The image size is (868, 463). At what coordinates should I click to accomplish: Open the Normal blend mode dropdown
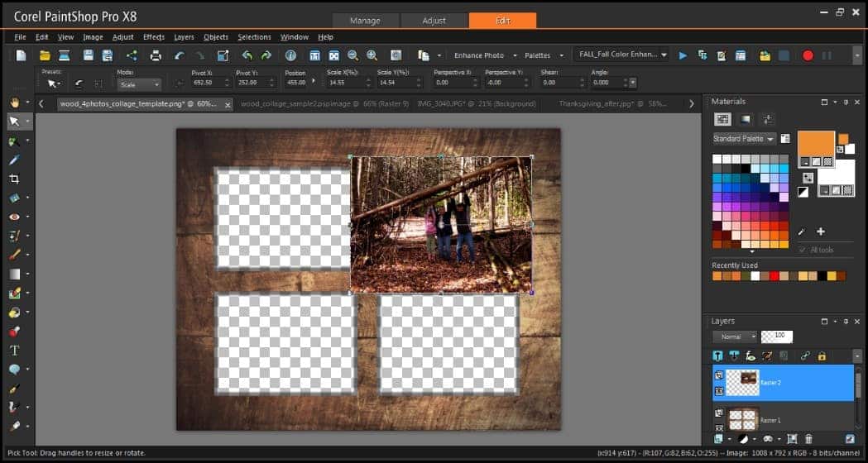pyautogui.click(x=734, y=337)
